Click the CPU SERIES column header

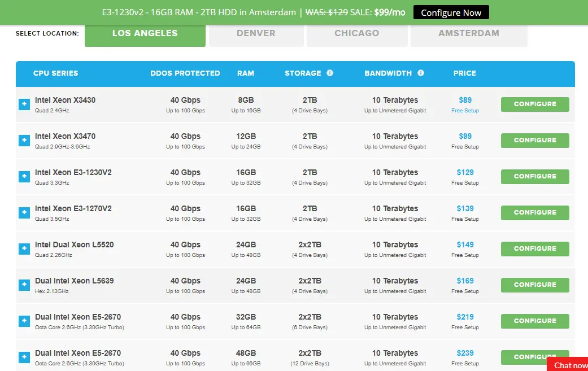(x=55, y=73)
